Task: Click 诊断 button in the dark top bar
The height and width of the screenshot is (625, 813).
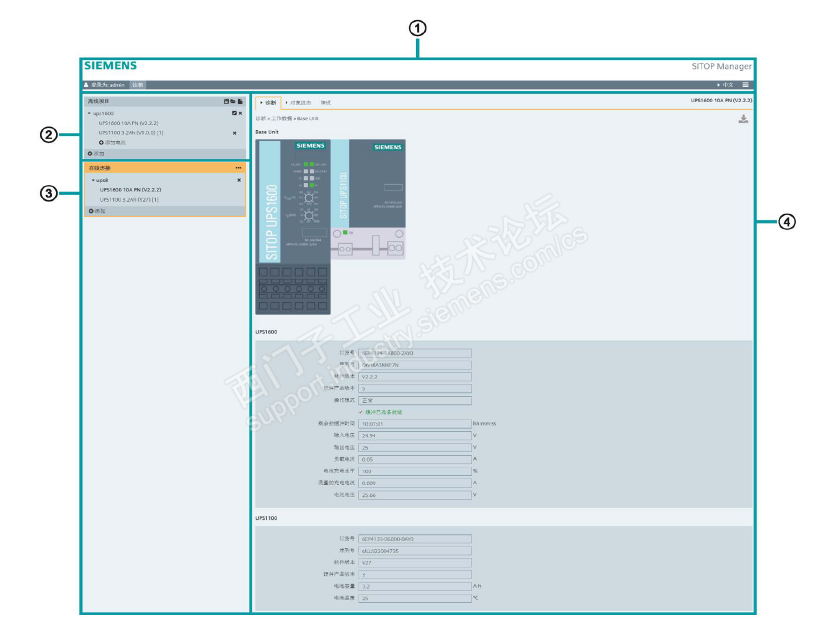Action: pyautogui.click(x=137, y=85)
